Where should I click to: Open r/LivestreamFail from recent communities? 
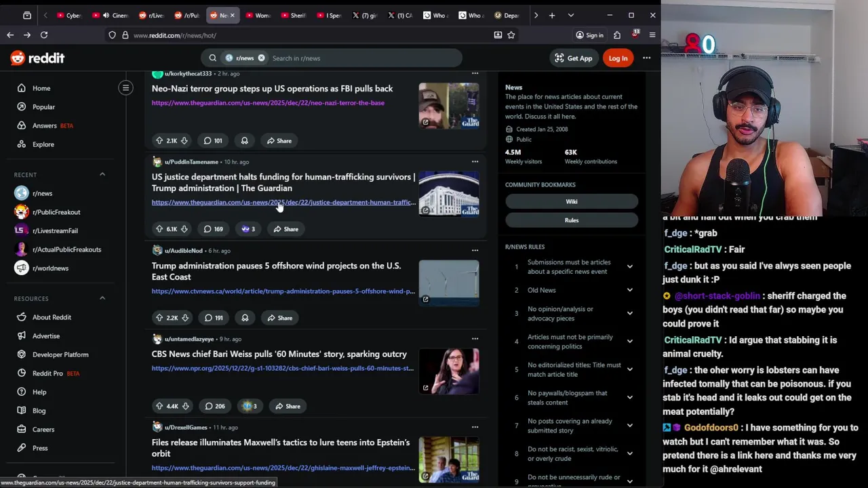pyautogui.click(x=55, y=230)
